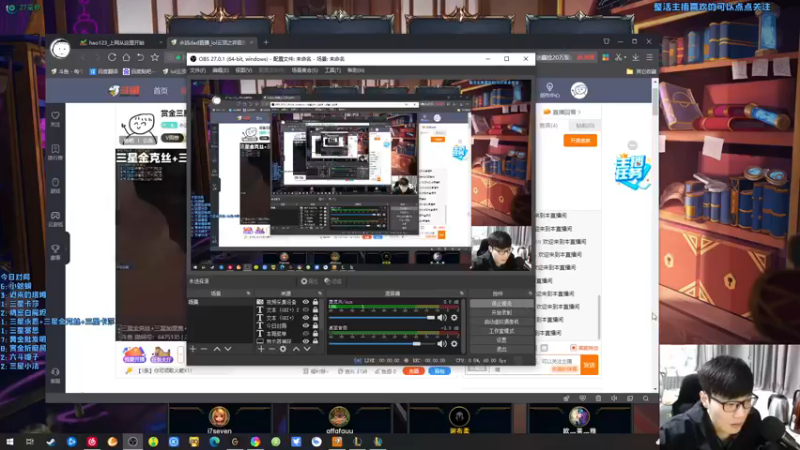Screen dimensions: 800x450
Task: Mute the desktop audio speaker icon
Action: 442,344
